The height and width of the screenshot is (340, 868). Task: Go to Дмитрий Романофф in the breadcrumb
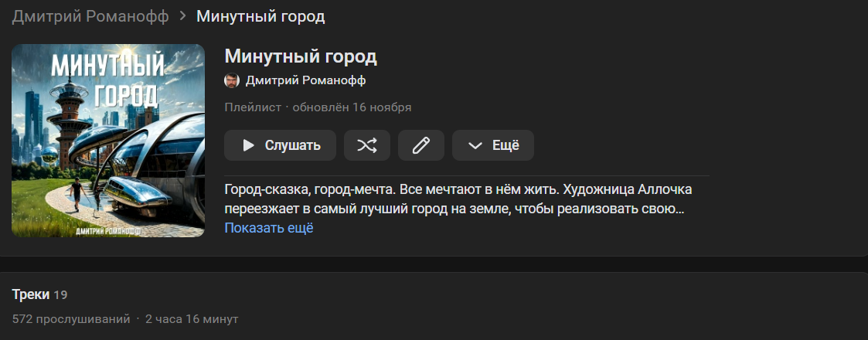click(x=90, y=16)
